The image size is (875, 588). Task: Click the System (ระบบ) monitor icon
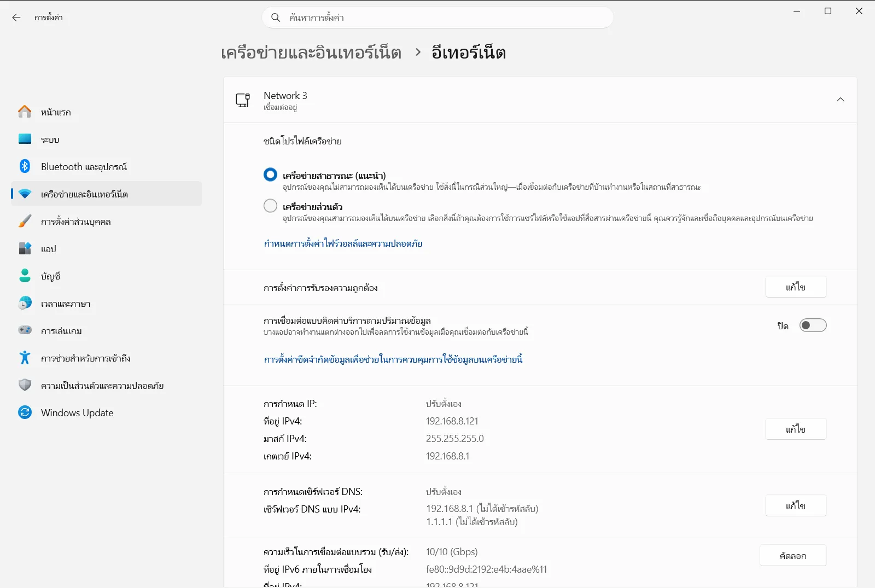(25, 139)
